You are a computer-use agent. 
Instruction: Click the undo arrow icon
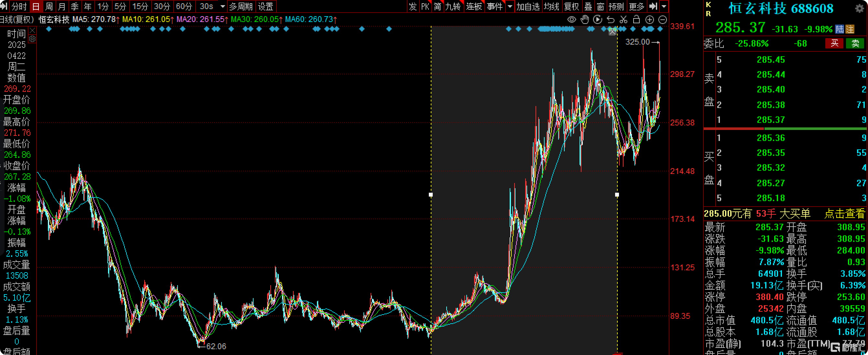[611, 19]
